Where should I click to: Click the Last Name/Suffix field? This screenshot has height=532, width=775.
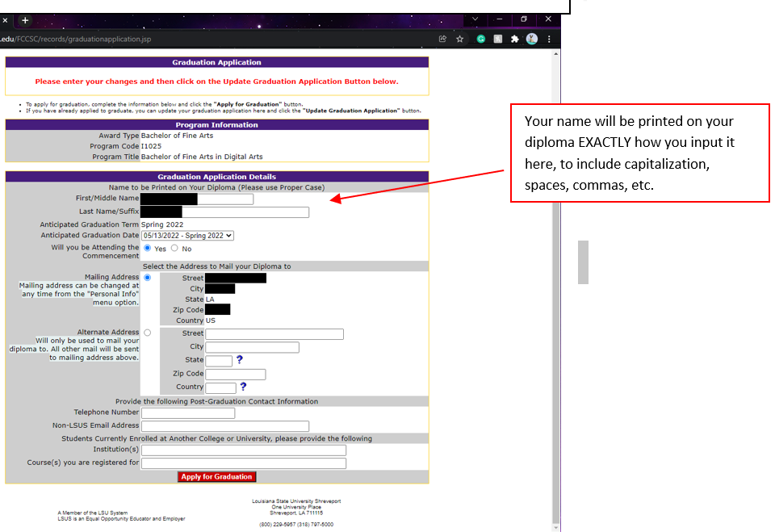click(x=225, y=212)
